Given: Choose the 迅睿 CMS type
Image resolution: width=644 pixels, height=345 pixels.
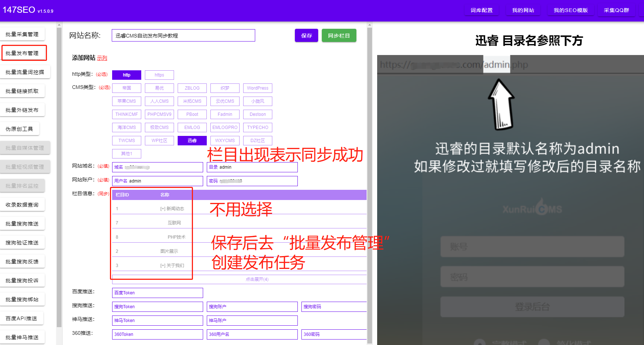Looking at the screenshot, I should [x=192, y=141].
